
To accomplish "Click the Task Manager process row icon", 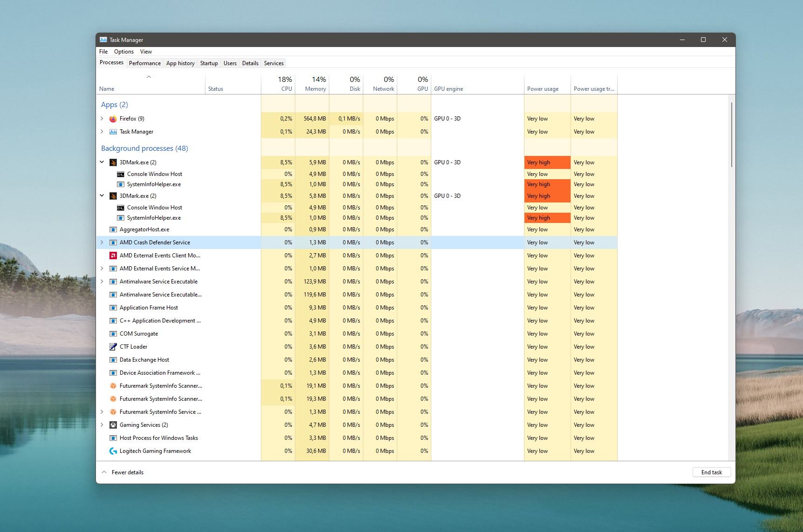I will pyautogui.click(x=113, y=132).
